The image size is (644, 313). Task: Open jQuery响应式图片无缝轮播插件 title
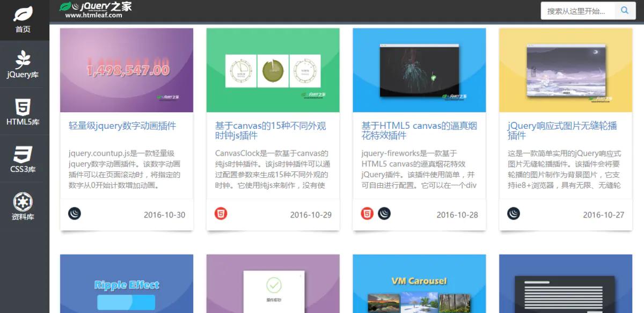click(x=562, y=131)
